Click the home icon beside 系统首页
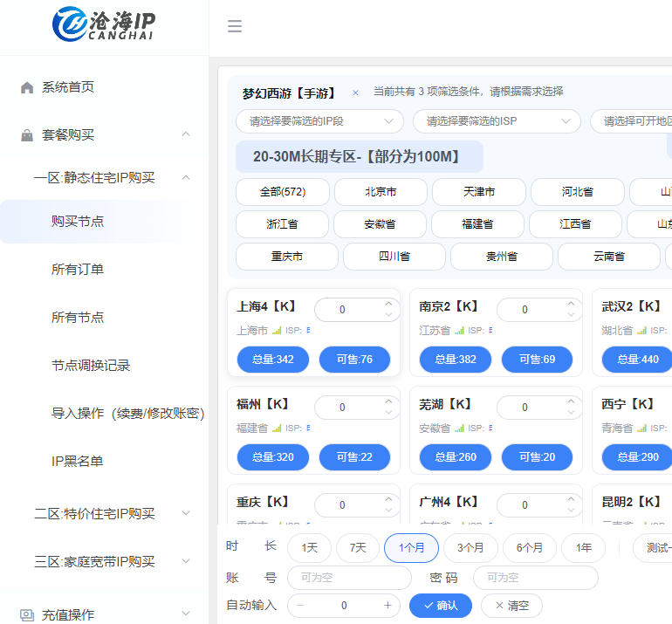 (x=27, y=87)
